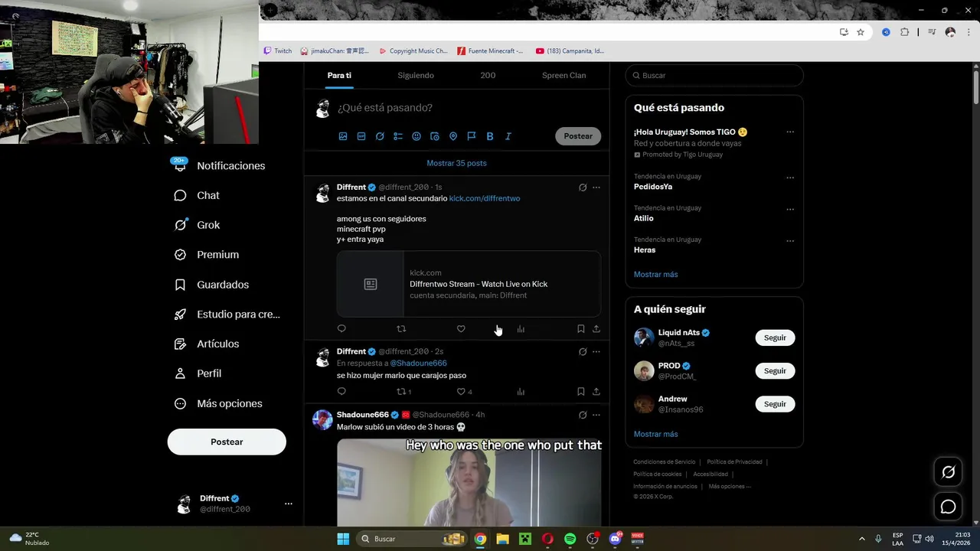This screenshot has height=551, width=980.
Task: Schedule the post
Action: 435,136
